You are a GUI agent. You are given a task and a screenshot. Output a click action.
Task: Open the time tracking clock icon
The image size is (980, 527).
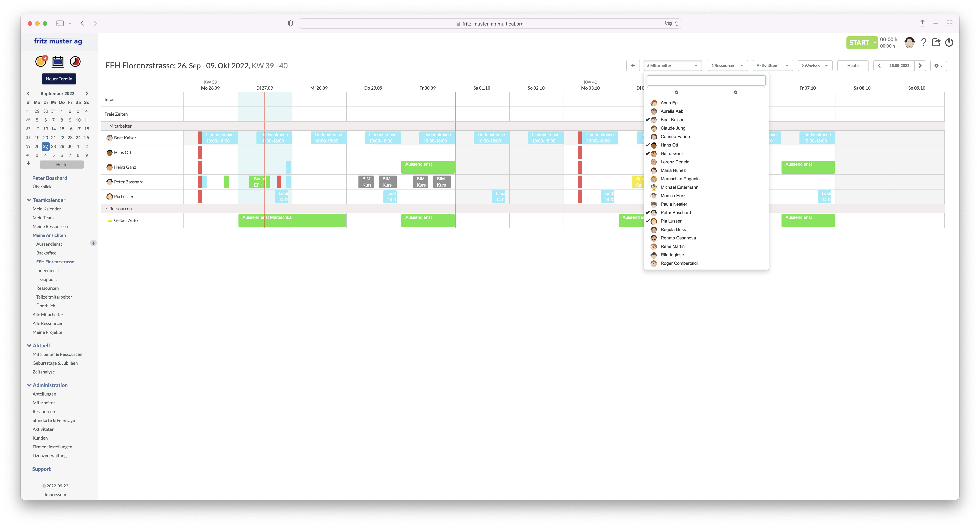(x=75, y=61)
